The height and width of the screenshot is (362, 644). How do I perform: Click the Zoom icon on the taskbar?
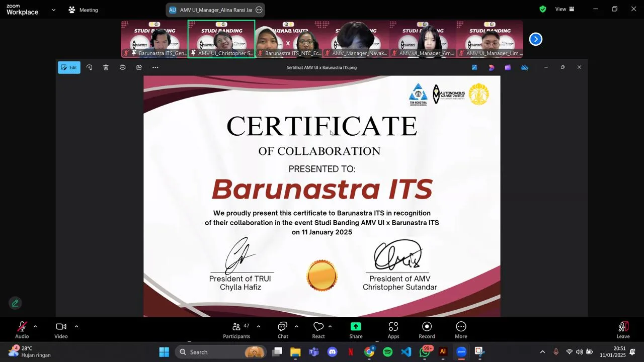click(461, 352)
